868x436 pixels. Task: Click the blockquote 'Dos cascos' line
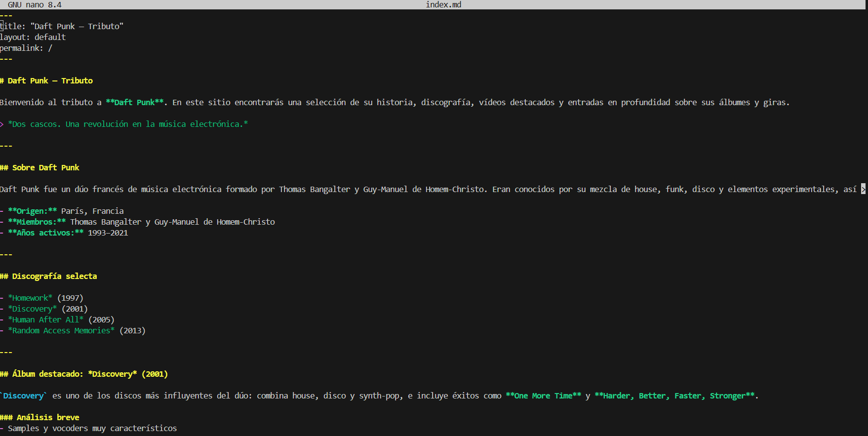[127, 124]
